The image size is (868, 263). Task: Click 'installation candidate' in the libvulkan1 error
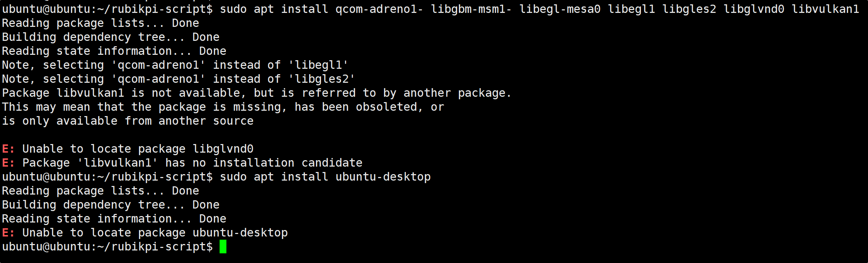point(288,163)
